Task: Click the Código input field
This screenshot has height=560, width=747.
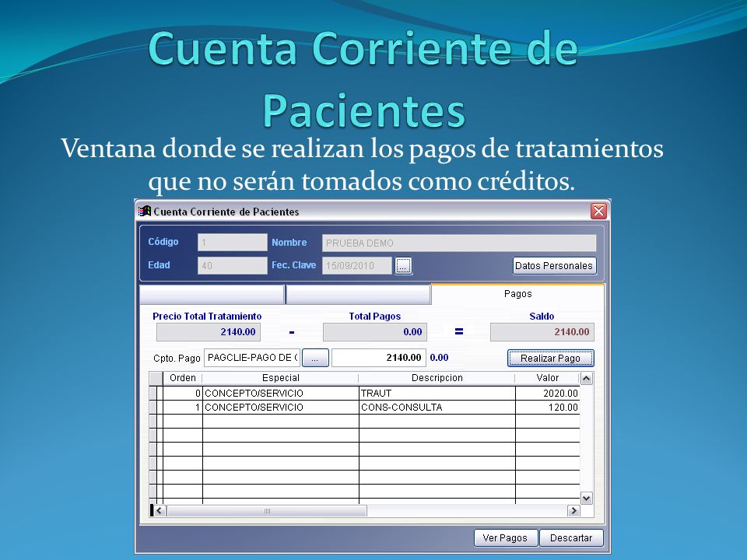Action: 233,243
